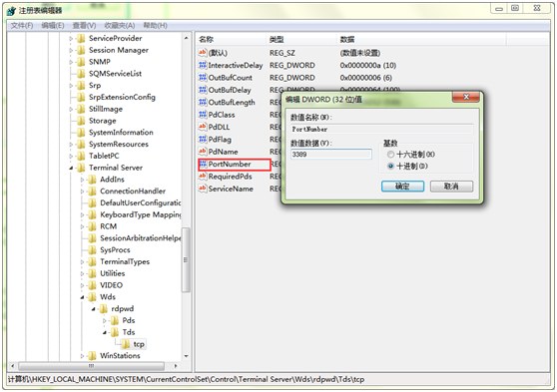Click the OutBufCount DWORD value icon
The image size is (557, 392).
pos(203,78)
